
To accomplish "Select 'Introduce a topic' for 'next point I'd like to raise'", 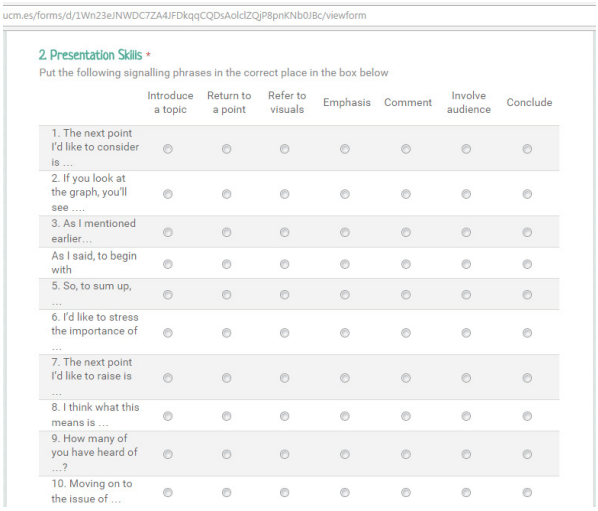I will pyautogui.click(x=168, y=378).
